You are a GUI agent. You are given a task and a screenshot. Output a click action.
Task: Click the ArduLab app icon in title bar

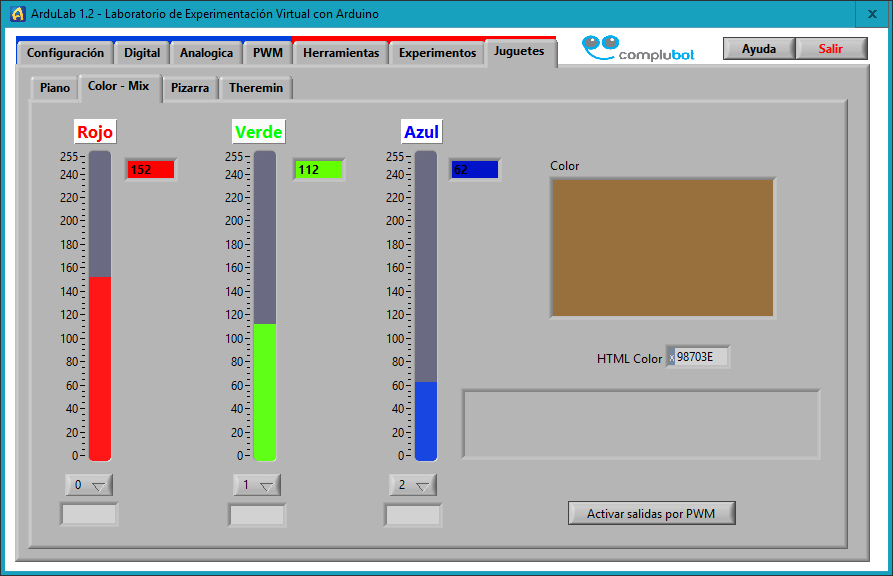pos(17,14)
